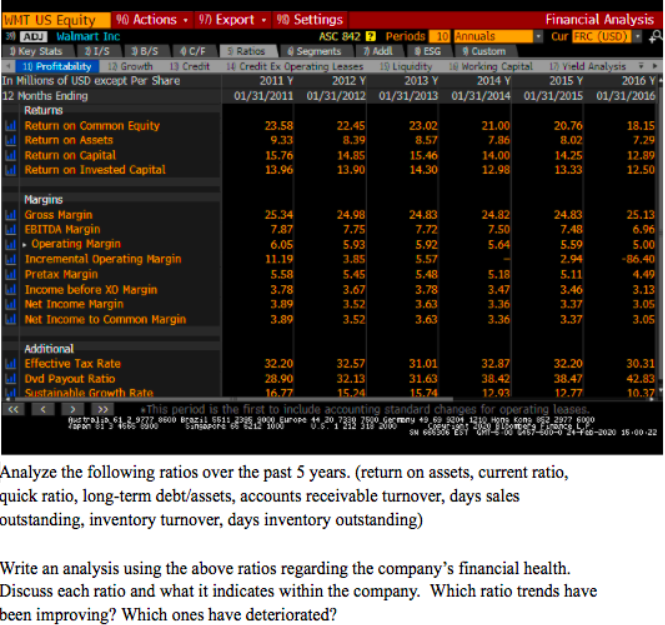Select the Credit Ex Operating Leases subtab
This screenshot has height=625, width=665.
295,67
